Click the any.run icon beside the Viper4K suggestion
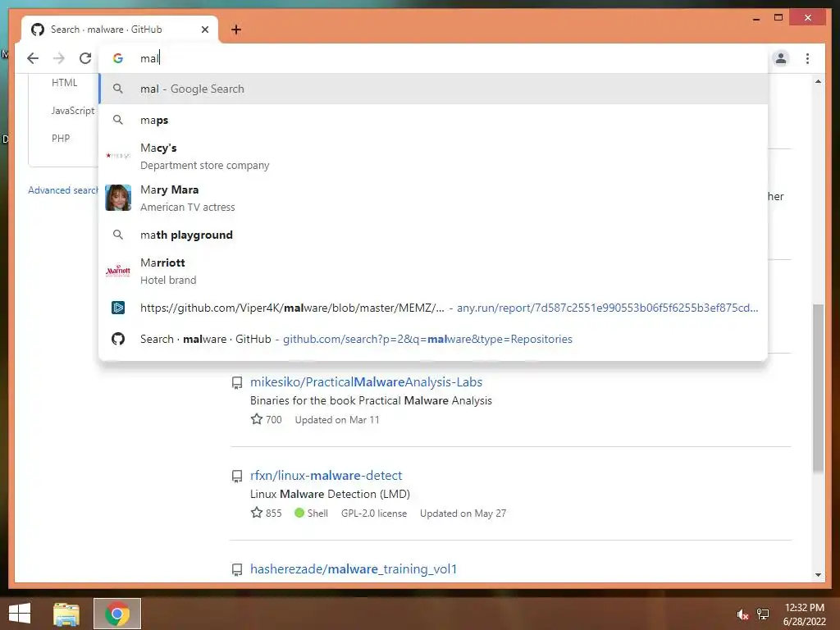Viewport: 840px width, 630px height. coord(118,308)
